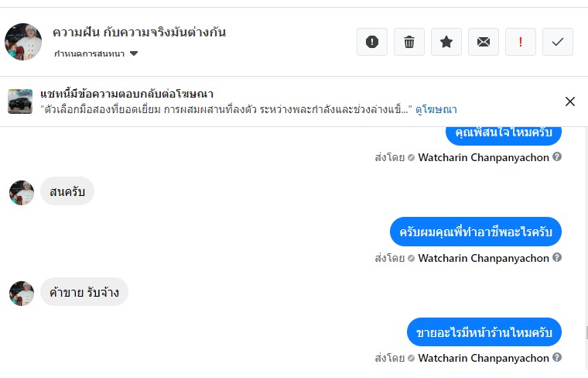This screenshot has height=378, width=588.
Task: Click sender avatar beside สนครับ message
Action: (x=22, y=192)
